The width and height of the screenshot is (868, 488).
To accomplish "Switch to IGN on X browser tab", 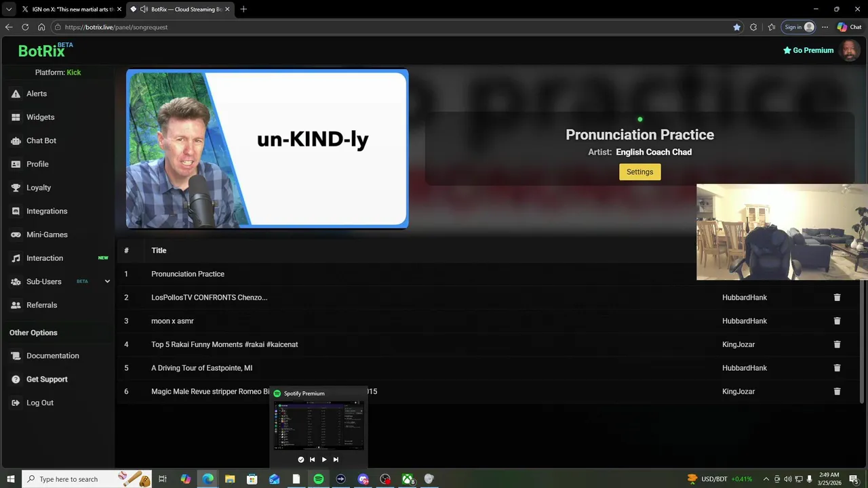I will tap(71, 9).
